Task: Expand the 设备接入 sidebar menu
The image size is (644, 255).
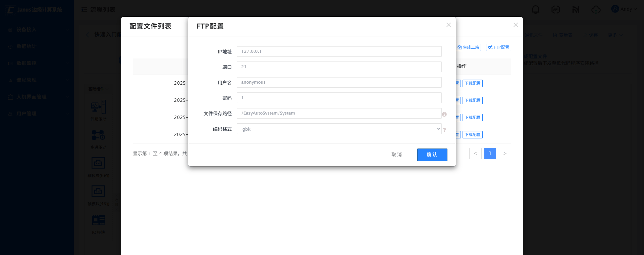Action: 37,30
